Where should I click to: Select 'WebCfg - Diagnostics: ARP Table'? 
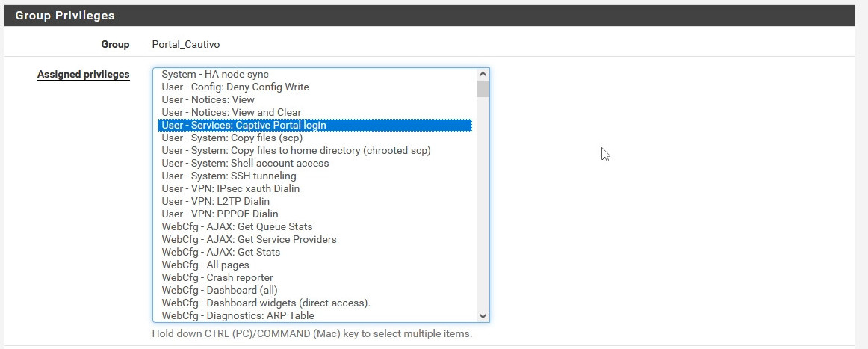pyautogui.click(x=238, y=315)
